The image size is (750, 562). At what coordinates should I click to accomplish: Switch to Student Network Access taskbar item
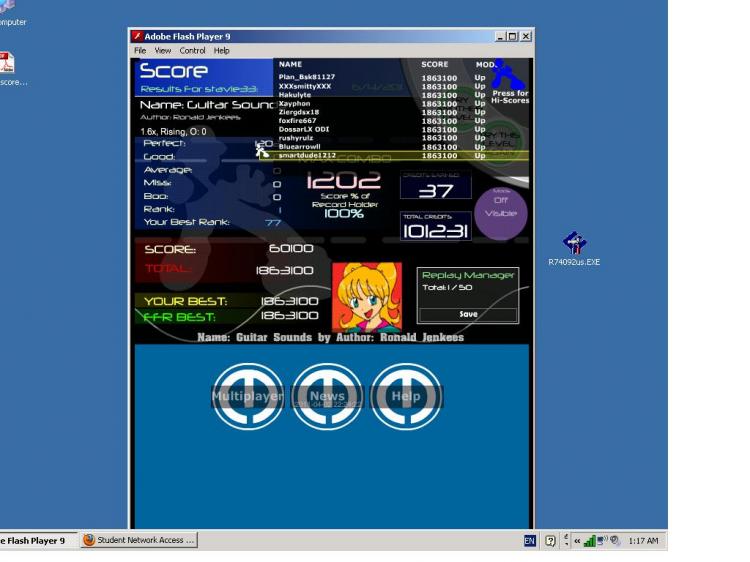point(139,540)
